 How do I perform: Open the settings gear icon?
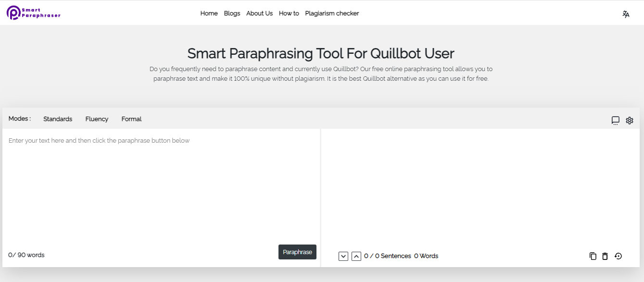point(630,121)
